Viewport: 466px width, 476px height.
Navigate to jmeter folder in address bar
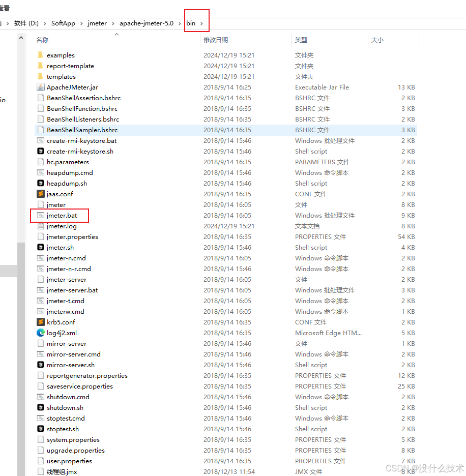tap(97, 23)
